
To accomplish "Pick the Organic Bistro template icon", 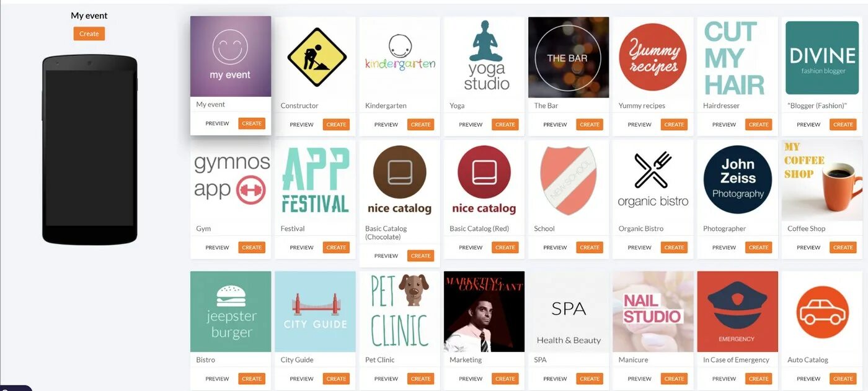I will coord(653,180).
